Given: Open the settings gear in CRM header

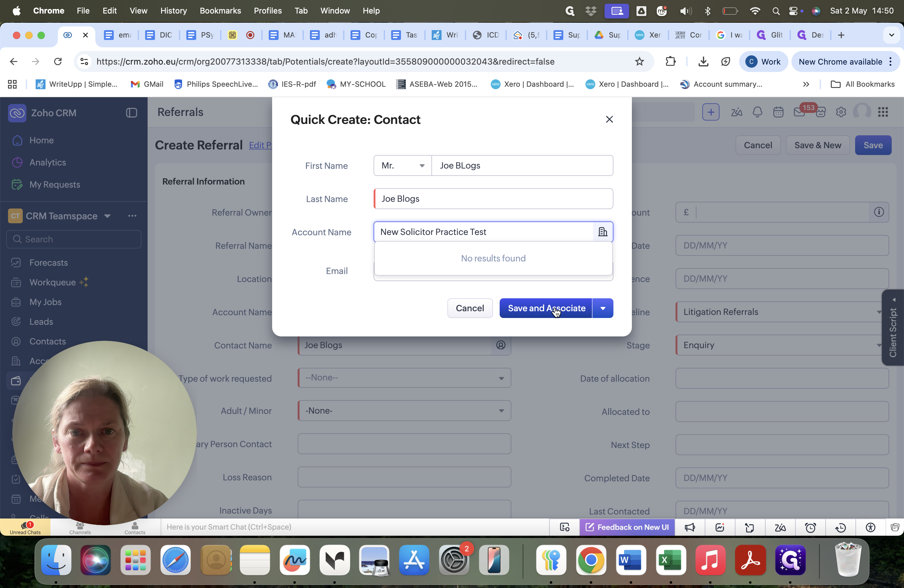Looking at the screenshot, I should (x=841, y=112).
